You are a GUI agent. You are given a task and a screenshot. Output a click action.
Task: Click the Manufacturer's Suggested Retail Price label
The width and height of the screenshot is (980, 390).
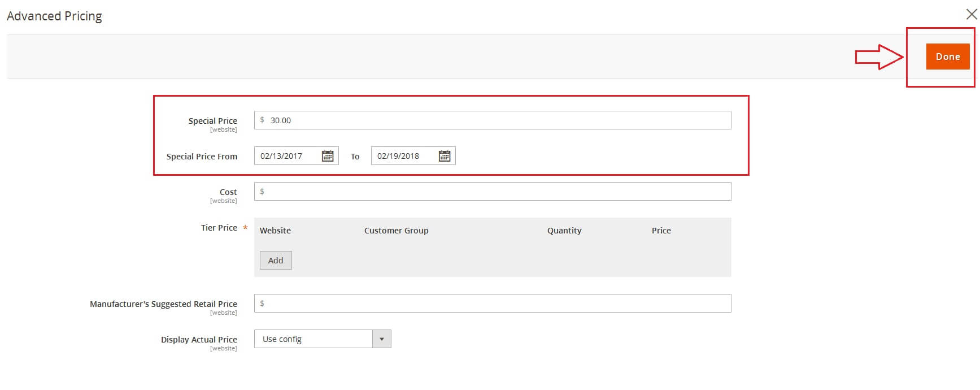click(x=163, y=304)
